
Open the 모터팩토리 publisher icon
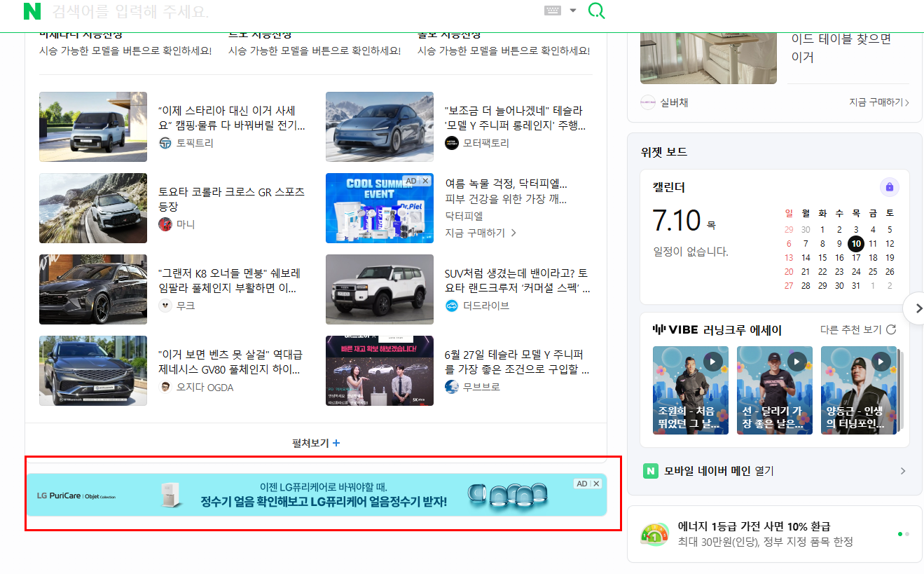[452, 143]
